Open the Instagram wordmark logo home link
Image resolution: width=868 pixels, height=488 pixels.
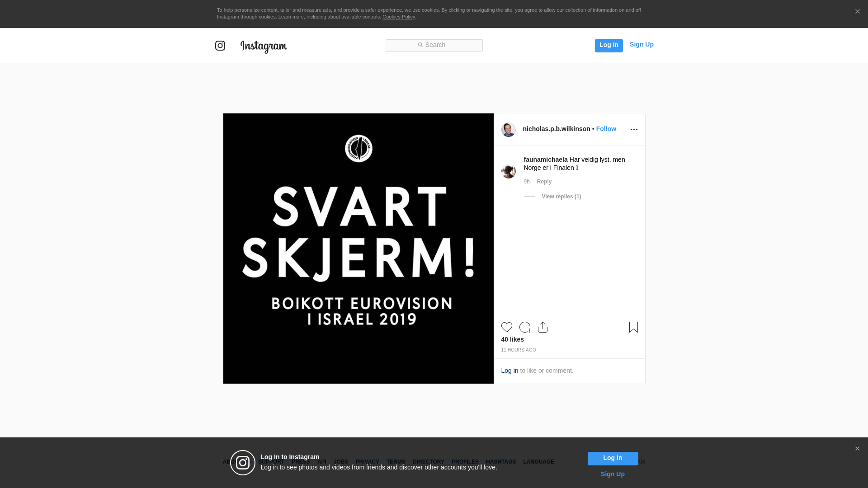(x=264, y=46)
